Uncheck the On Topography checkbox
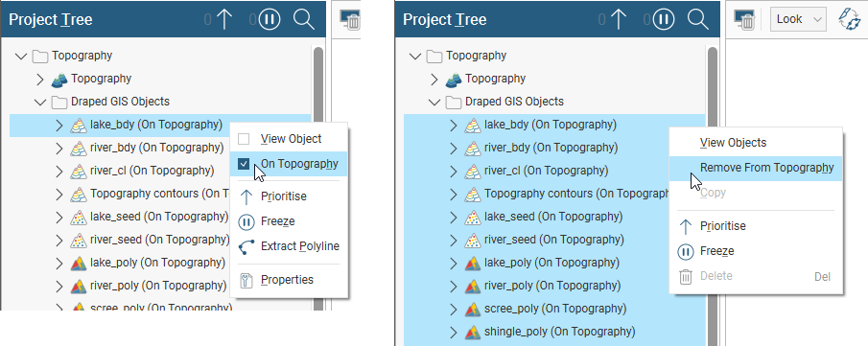The height and width of the screenshot is (346, 868). (244, 164)
